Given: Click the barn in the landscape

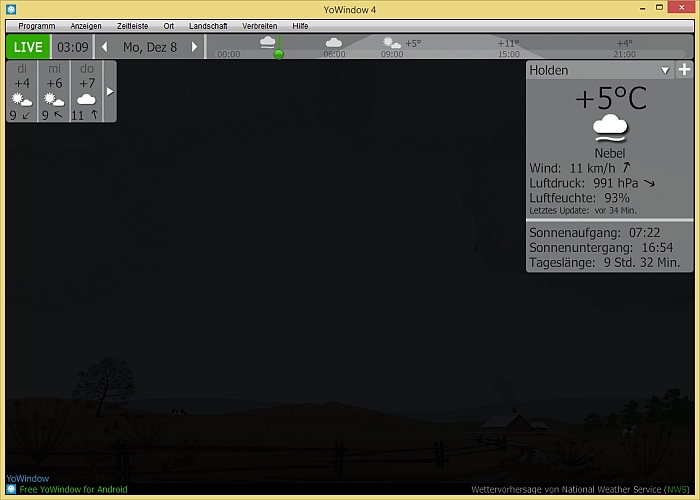Looking at the screenshot, I should point(507,422).
